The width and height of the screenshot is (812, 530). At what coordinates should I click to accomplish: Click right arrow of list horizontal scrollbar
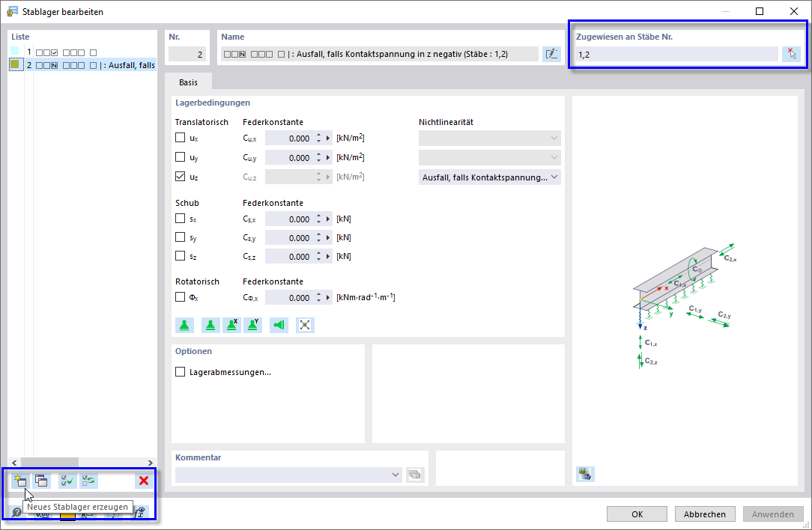(x=150, y=463)
